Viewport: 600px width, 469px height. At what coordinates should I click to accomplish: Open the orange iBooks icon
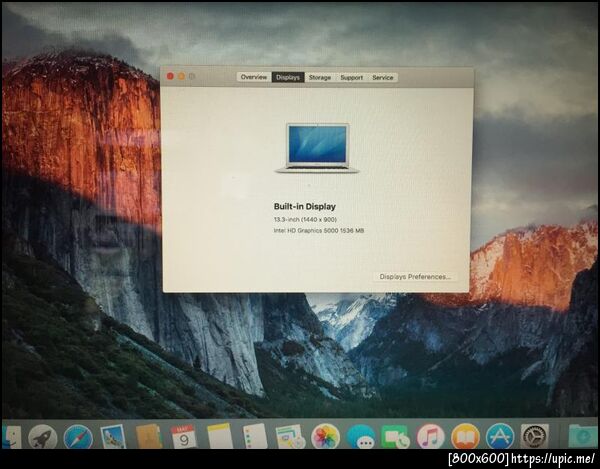coord(465,436)
